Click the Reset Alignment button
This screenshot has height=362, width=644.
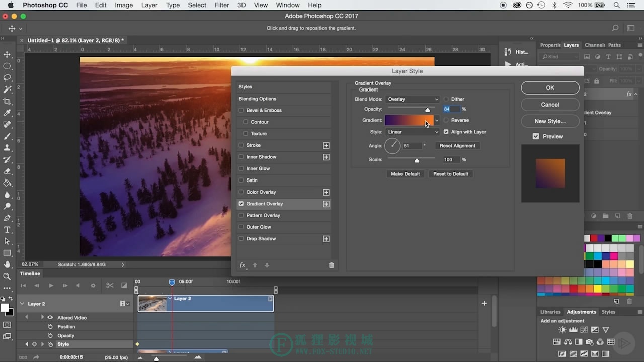pyautogui.click(x=457, y=146)
